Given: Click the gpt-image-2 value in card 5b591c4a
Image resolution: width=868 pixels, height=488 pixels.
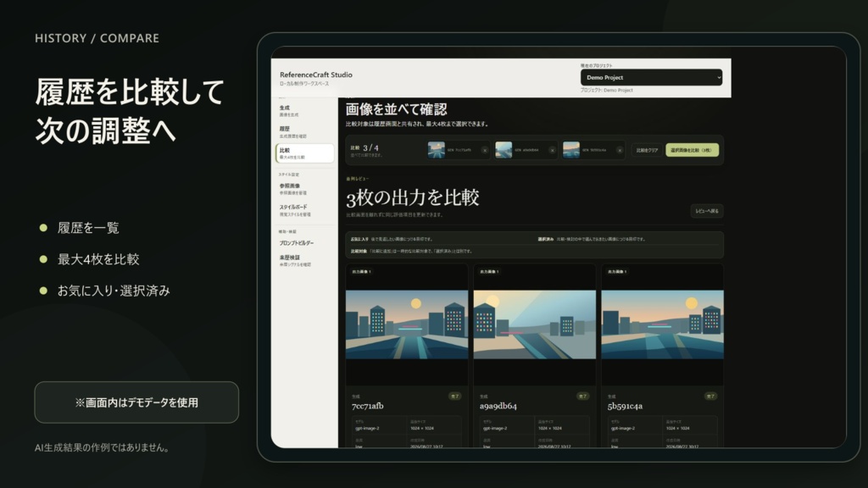Looking at the screenshot, I should [x=622, y=428].
